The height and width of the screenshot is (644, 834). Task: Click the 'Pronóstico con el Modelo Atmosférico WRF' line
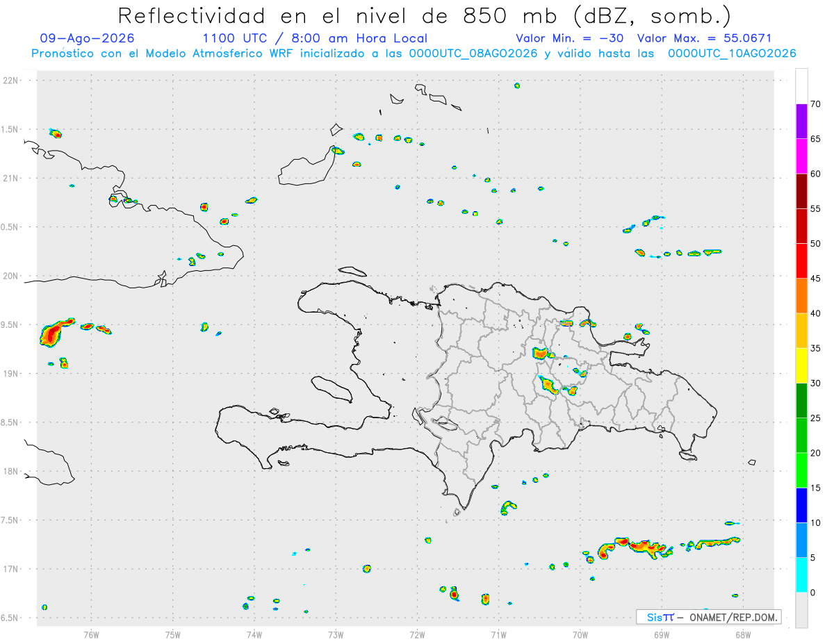coord(414,53)
